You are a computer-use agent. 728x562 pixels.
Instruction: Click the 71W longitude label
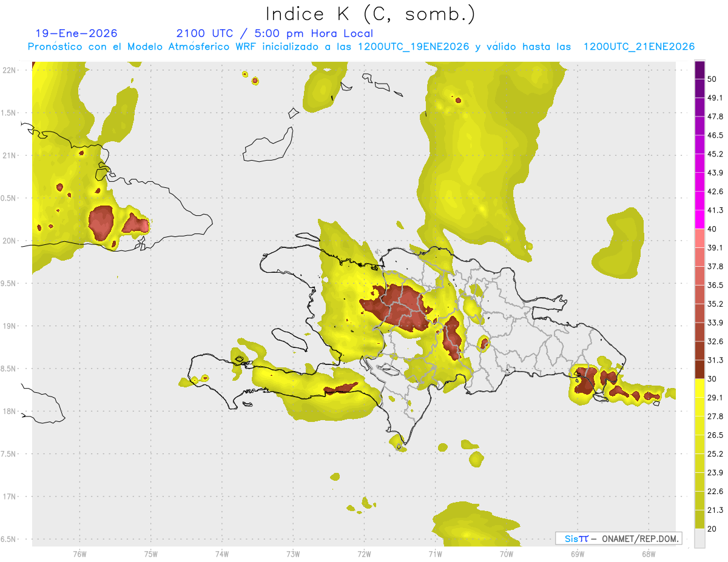435,554
